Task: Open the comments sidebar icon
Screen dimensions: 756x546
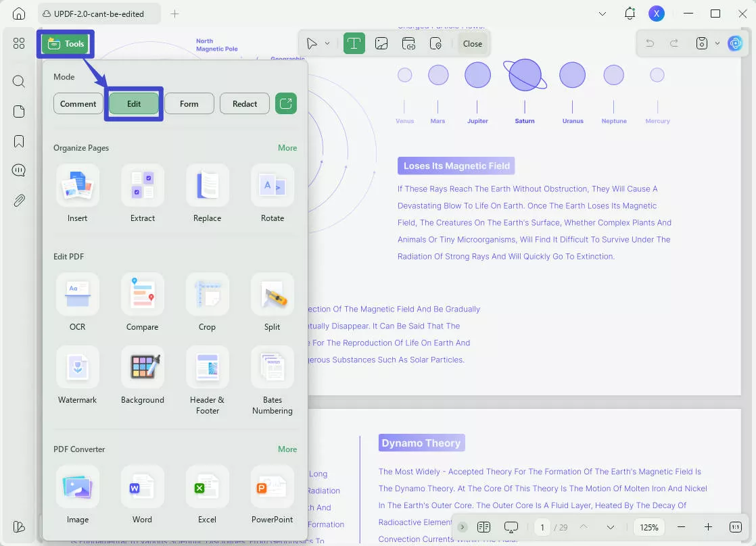Action: pyautogui.click(x=19, y=170)
